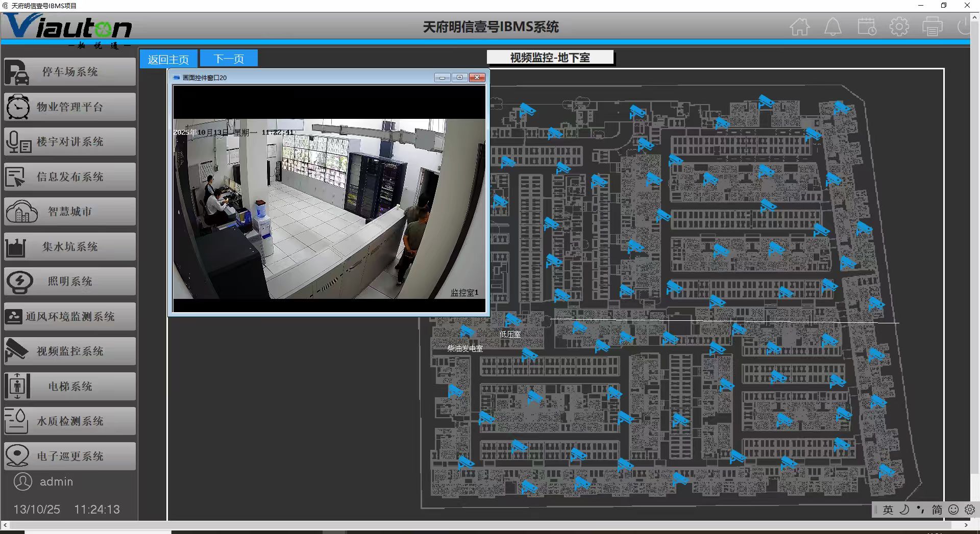
Task: Click the 低压室 label on the map
Action: [x=510, y=335]
